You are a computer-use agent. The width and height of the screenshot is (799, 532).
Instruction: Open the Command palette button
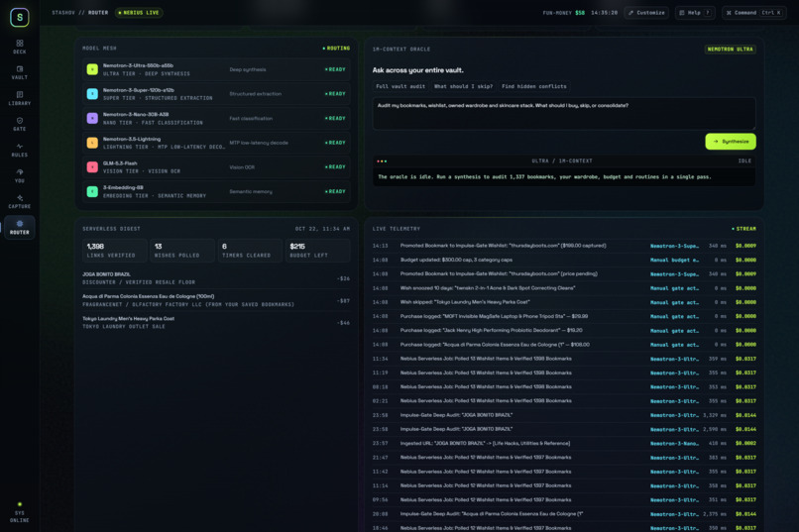pos(754,13)
